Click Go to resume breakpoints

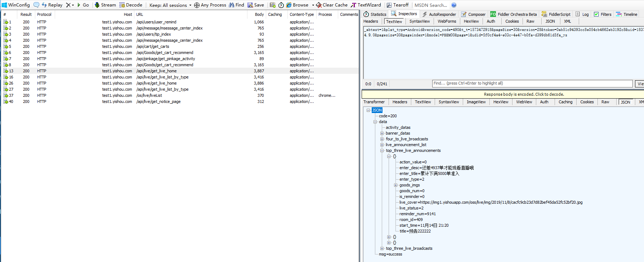[x=83, y=5]
